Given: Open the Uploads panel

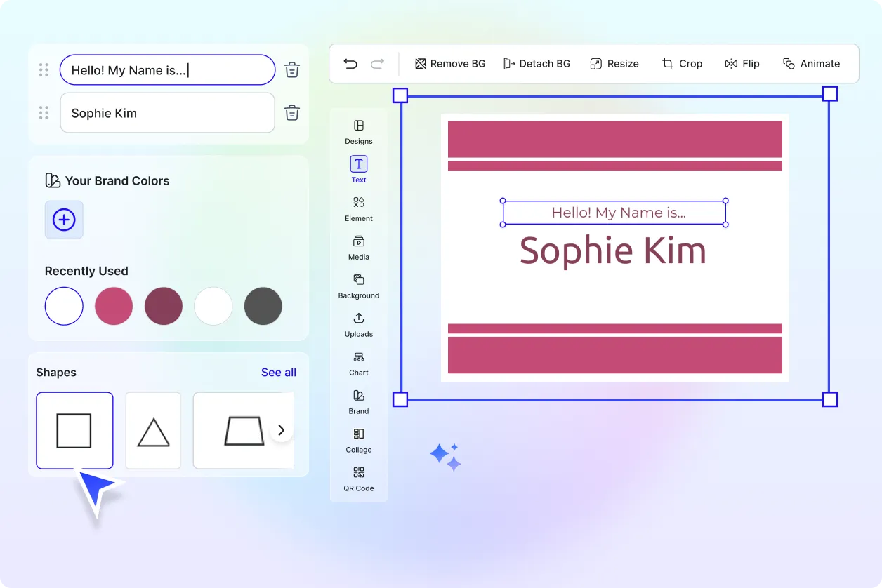Looking at the screenshot, I should point(359,324).
